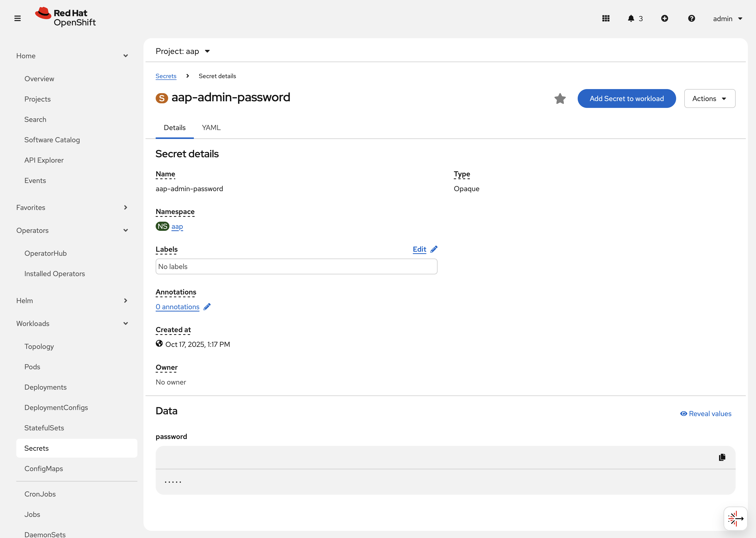Open the Actions dropdown
The height and width of the screenshot is (538, 756).
709,99
